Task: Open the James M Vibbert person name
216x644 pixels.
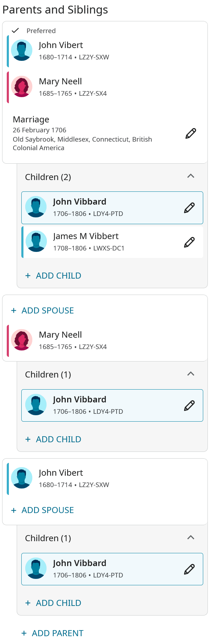Action: [x=86, y=236]
